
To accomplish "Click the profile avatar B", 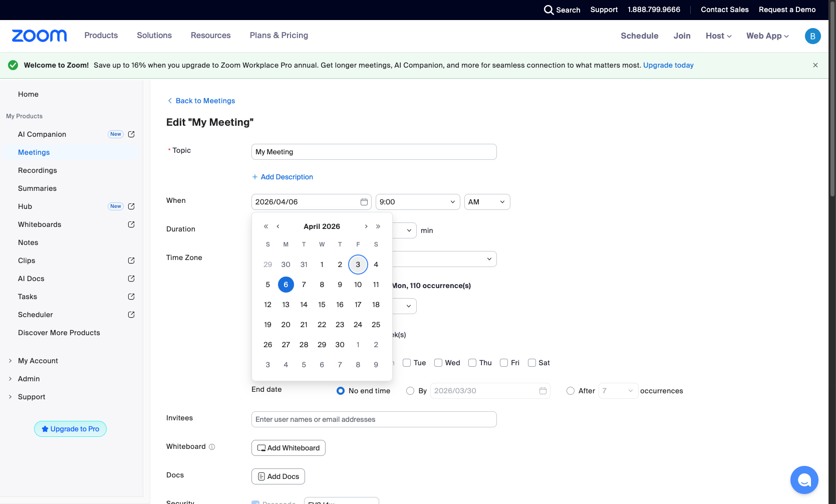I will (812, 36).
